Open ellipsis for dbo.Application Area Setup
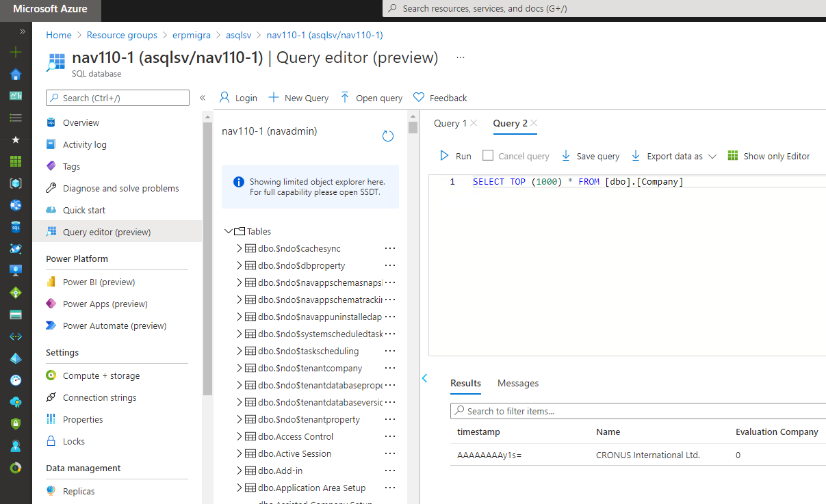The image size is (826, 504). (390, 488)
